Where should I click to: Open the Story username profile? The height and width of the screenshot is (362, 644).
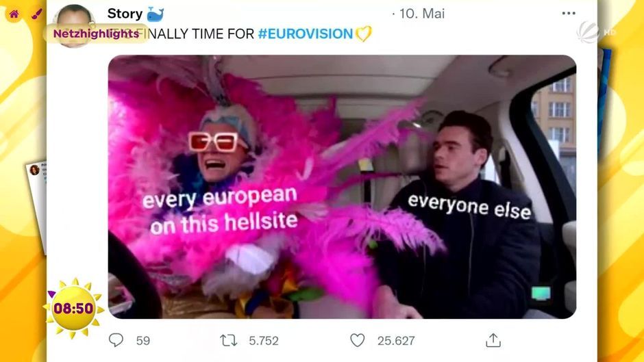[x=125, y=14]
